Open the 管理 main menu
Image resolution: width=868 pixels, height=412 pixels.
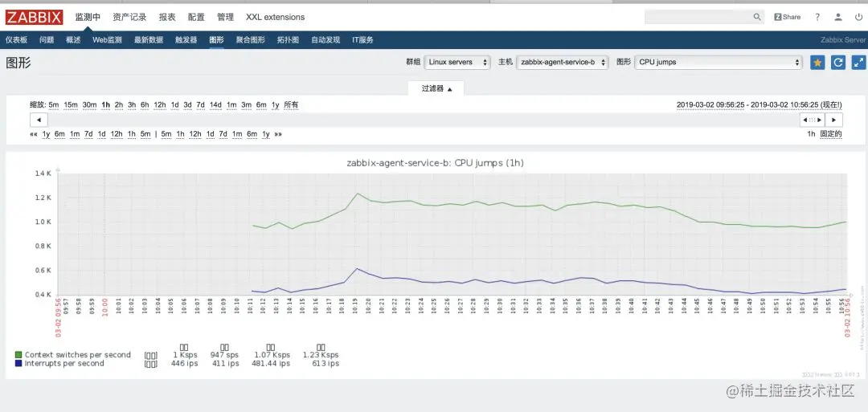pyautogui.click(x=225, y=17)
